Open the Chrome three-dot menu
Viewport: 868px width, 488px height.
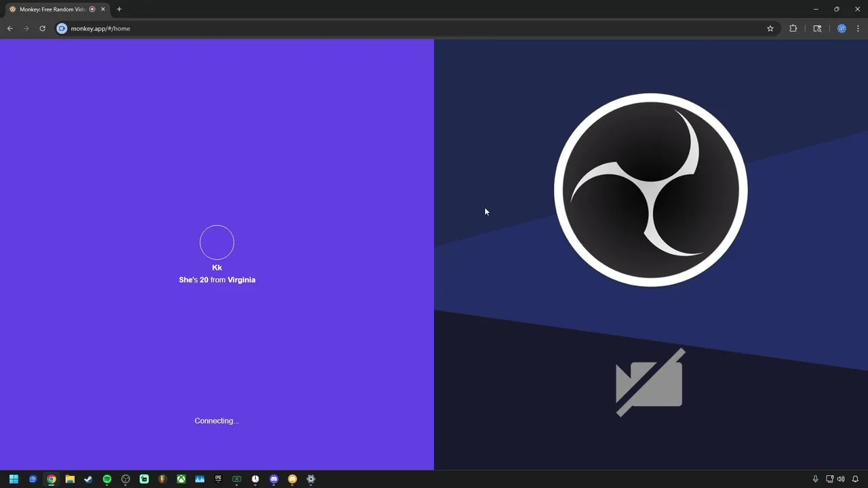[859, 28]
